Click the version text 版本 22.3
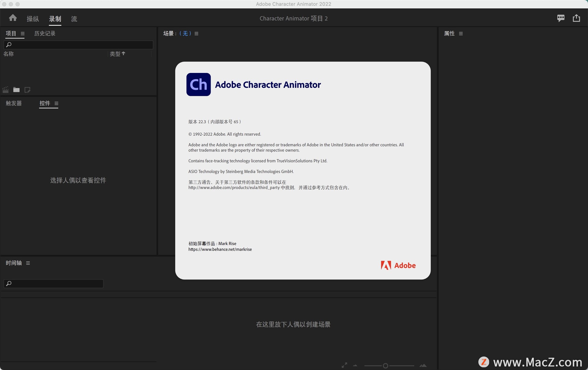588x370 pixels. (197, 122)
